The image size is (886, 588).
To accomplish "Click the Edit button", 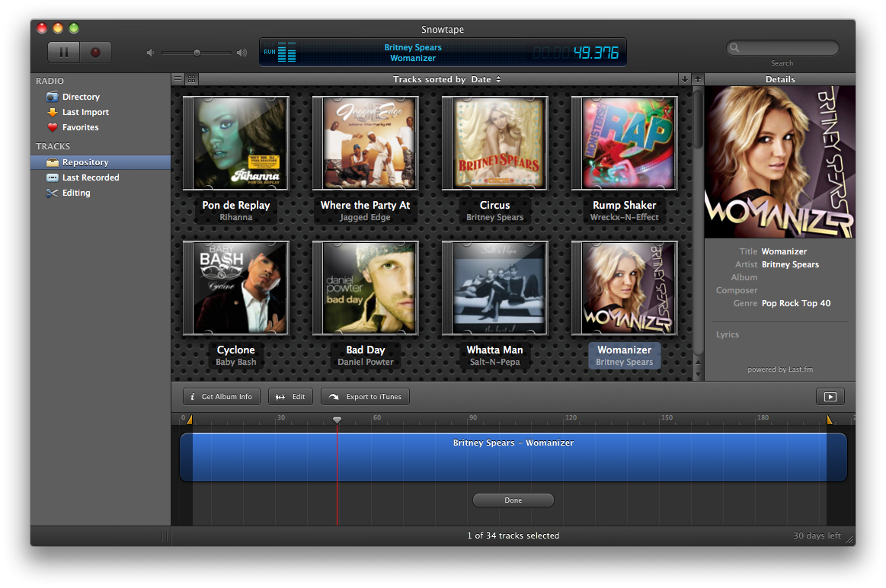I will 290,397.
